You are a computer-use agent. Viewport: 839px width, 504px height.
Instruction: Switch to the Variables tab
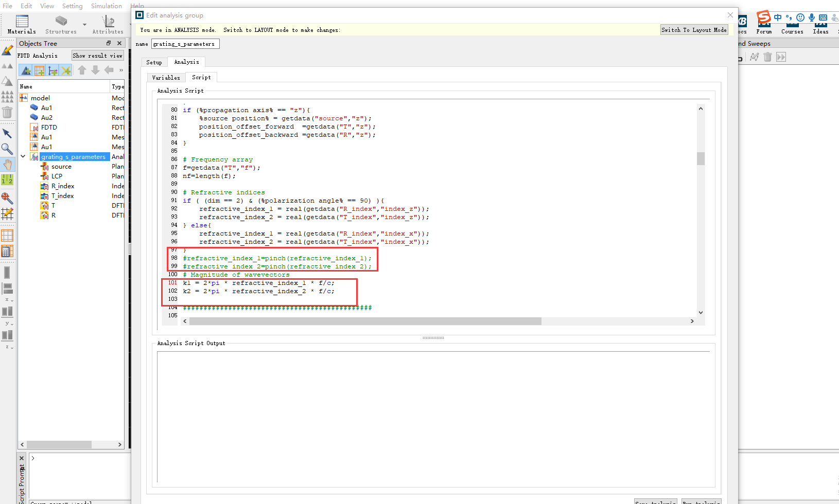click(x=166, y=78)
